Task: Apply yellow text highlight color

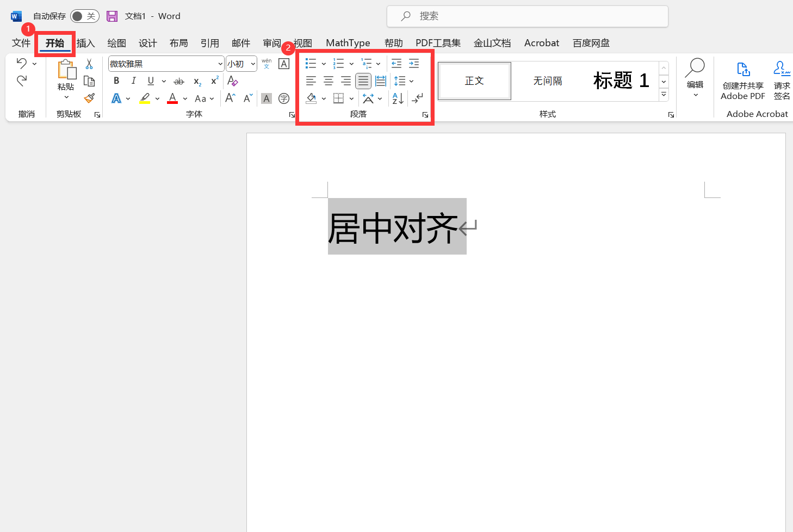Action: point(145,98)
